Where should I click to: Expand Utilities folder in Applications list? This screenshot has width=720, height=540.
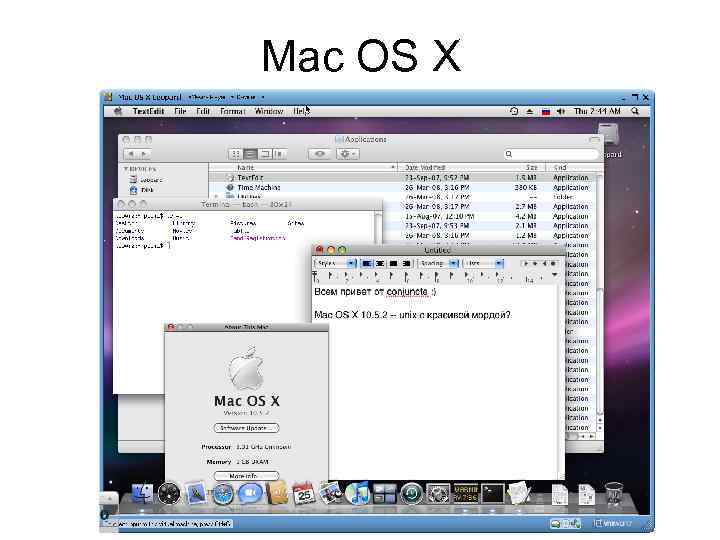tap(217, 197)
